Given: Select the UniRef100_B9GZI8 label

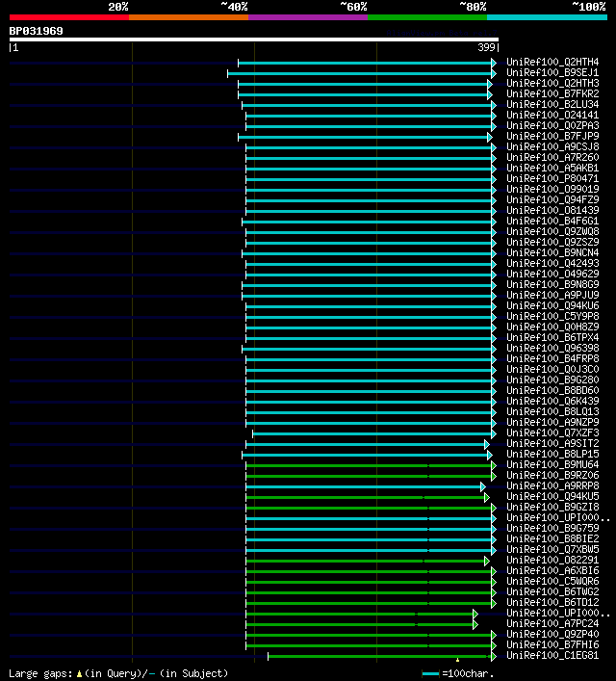Looking at the screenshot, I should point(552,507).
